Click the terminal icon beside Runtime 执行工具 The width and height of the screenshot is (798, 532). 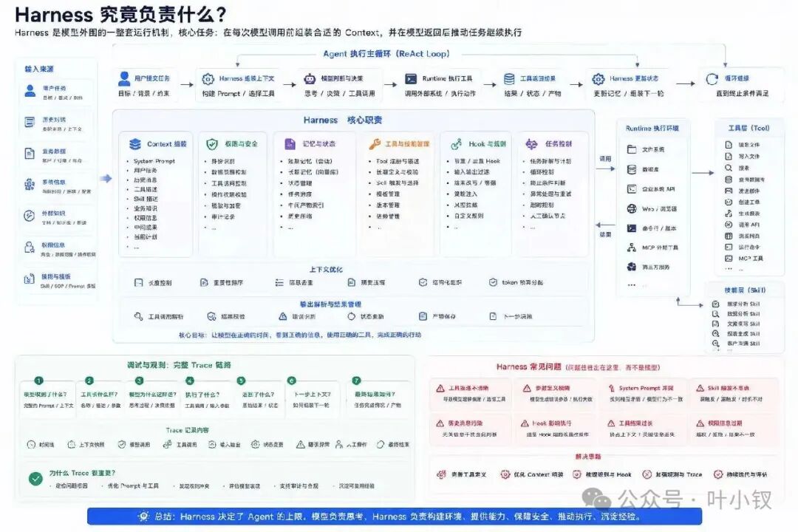pyautogui.click(x=411, y=79)
